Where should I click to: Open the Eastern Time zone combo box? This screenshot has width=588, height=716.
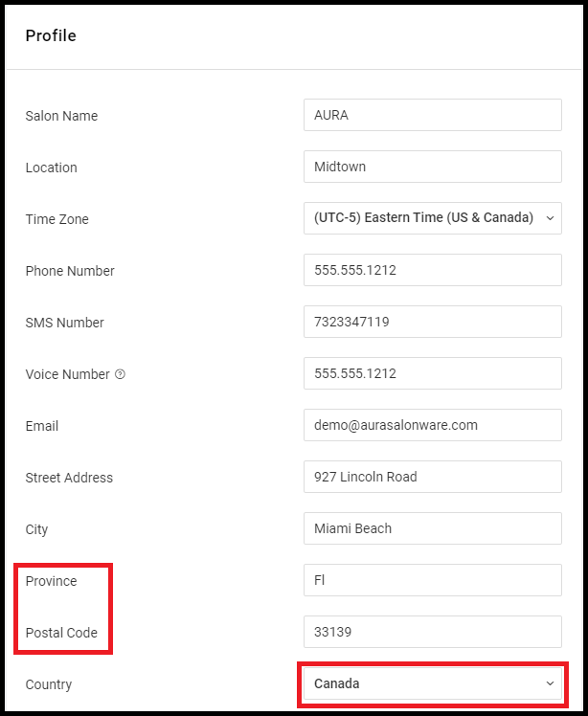(x=433, y=218)
